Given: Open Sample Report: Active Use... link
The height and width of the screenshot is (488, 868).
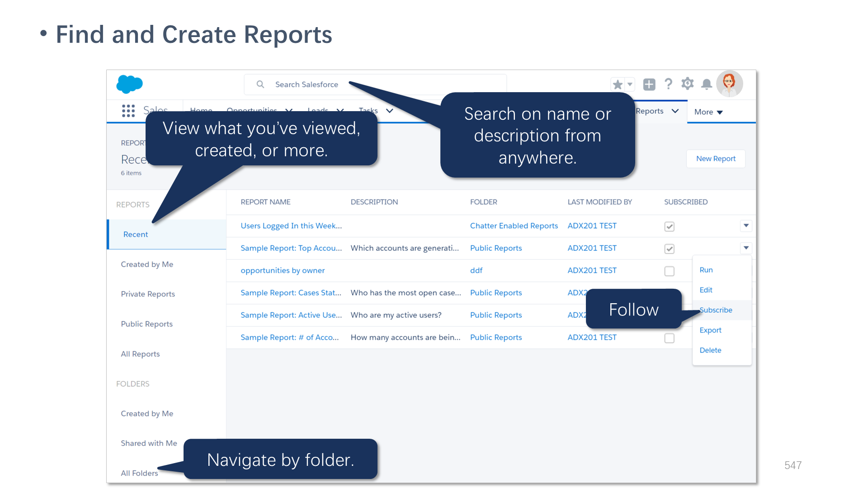Looking at the screenshot, I should 291,315.
